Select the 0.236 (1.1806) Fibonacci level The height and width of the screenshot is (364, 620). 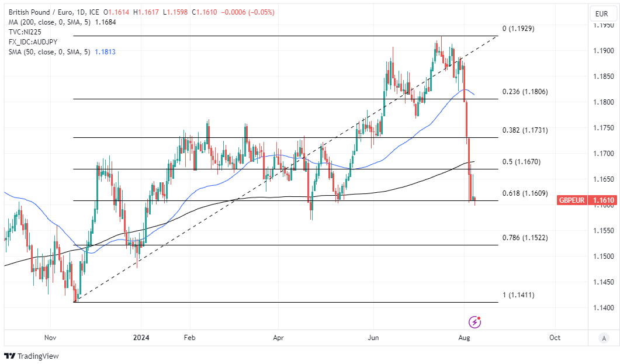525,92
